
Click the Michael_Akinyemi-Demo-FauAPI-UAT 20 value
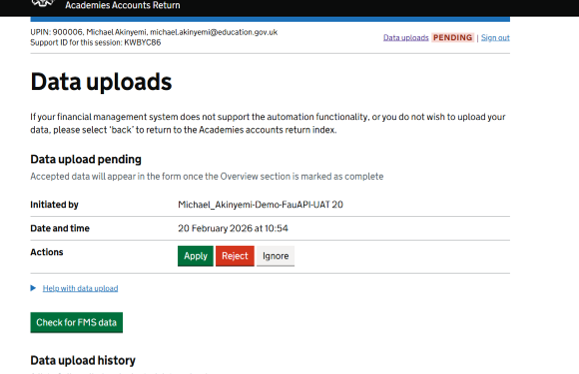point(260,205)
